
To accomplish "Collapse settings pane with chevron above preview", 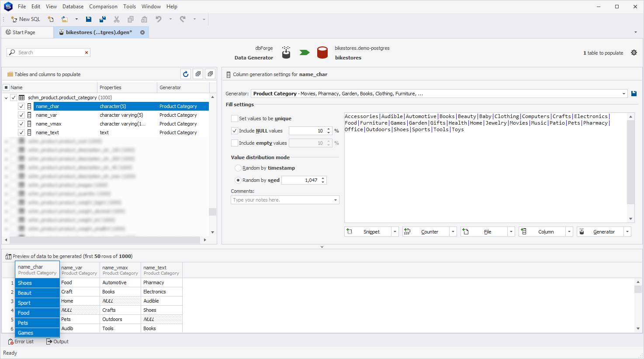I will (322, 247).
